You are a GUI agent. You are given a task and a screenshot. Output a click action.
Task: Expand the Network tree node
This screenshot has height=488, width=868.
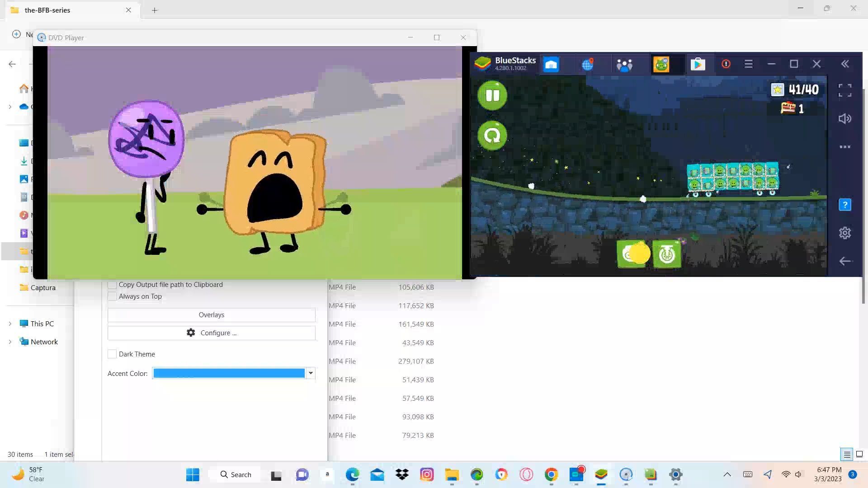10,342
